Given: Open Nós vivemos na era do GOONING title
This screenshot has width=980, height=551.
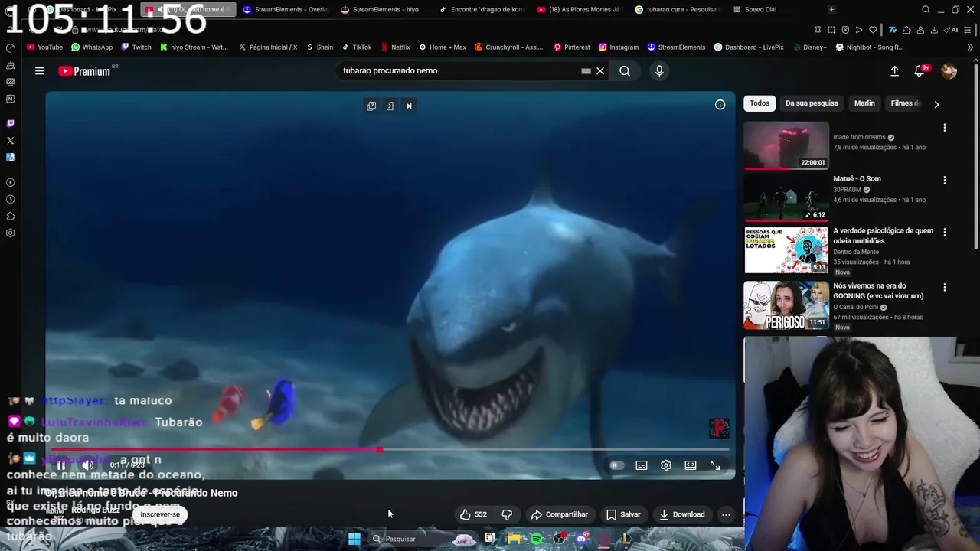Looking at the screenshot, I should click(x=878, y=291).
